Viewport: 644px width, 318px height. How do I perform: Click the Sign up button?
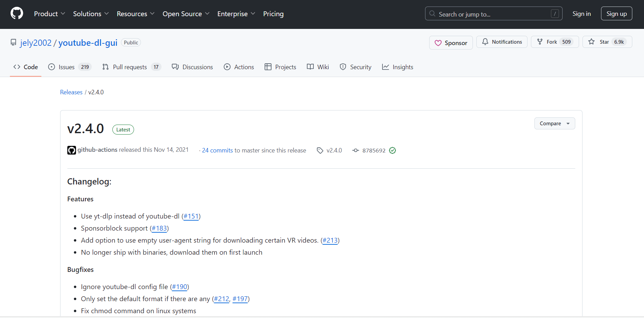pyautogui.click(x=617, y=13)
